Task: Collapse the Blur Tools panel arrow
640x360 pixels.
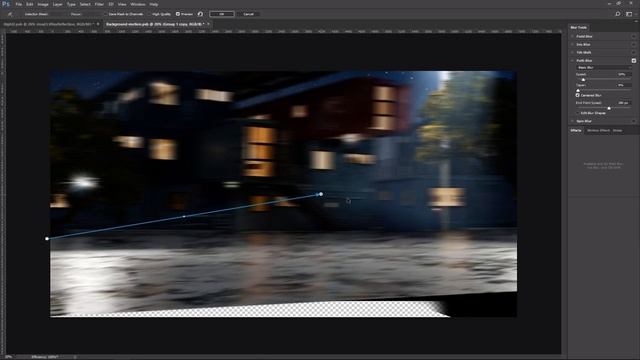Action: (x=636, y=21)
